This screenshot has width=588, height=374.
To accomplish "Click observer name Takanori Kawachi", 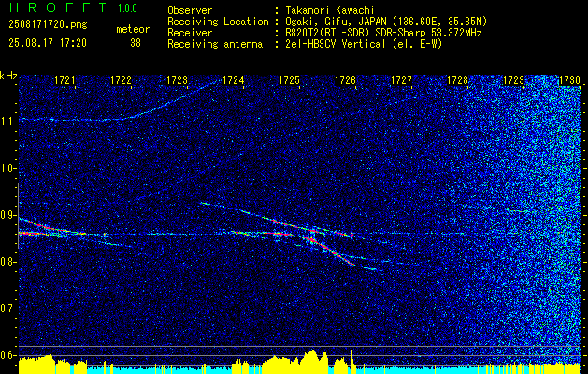I will [330, 10].
